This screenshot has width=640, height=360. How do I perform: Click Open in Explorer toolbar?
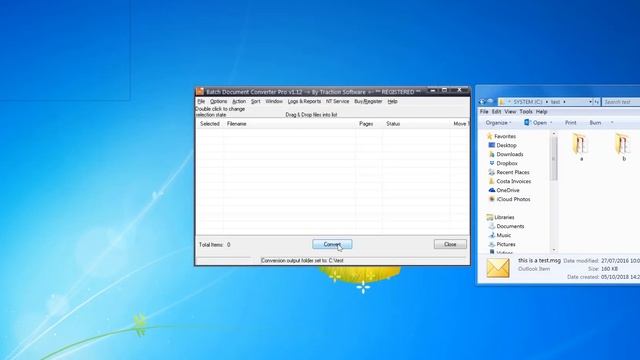point(536,122)
